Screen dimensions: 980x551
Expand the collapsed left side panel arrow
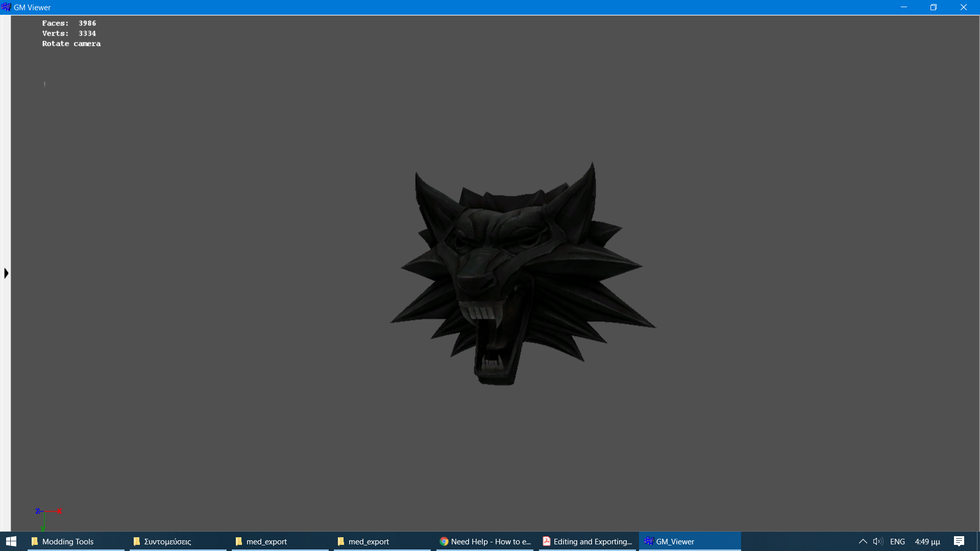pos(6,273)
